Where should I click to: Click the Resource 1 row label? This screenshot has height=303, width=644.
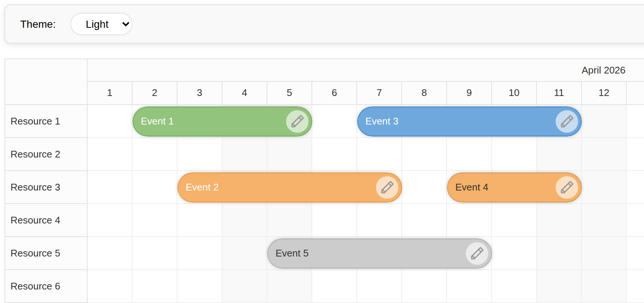35,121
